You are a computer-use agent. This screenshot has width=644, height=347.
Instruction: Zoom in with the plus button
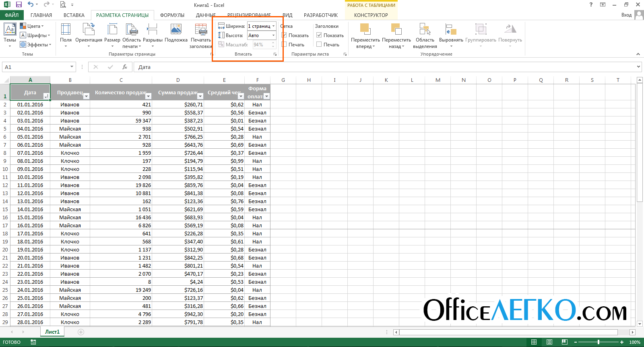point(622,342)
